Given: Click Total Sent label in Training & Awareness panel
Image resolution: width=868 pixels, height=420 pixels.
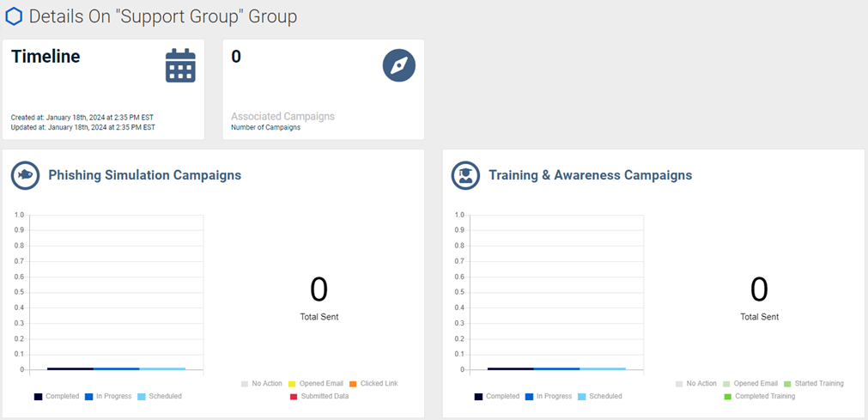Looking at the screenshot, I should click(x=760, y=317).
